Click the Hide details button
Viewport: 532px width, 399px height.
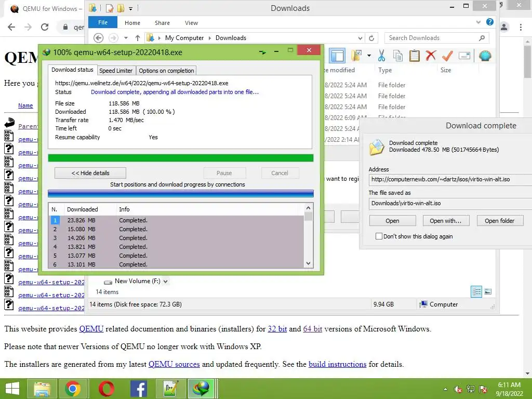click(x=90, y=173)
